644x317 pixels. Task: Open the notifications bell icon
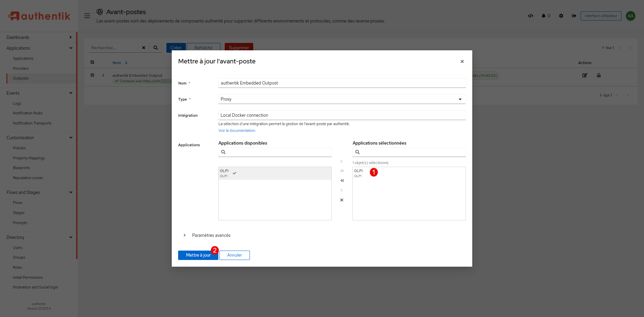pyautogui.click(x=543, y=16)
